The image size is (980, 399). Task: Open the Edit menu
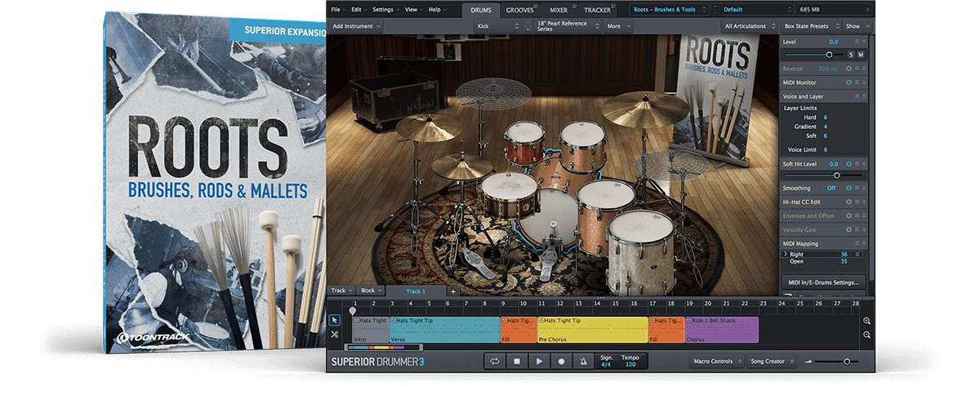359,9
